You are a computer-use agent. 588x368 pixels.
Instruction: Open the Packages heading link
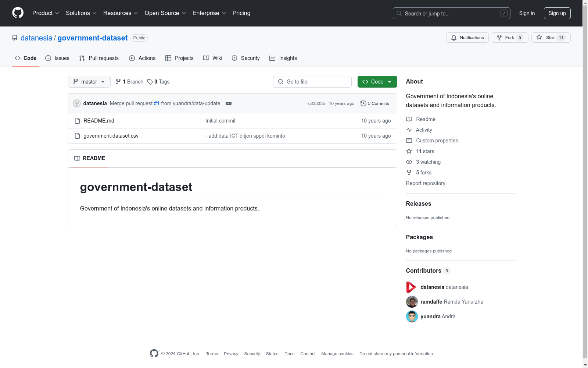419,237
